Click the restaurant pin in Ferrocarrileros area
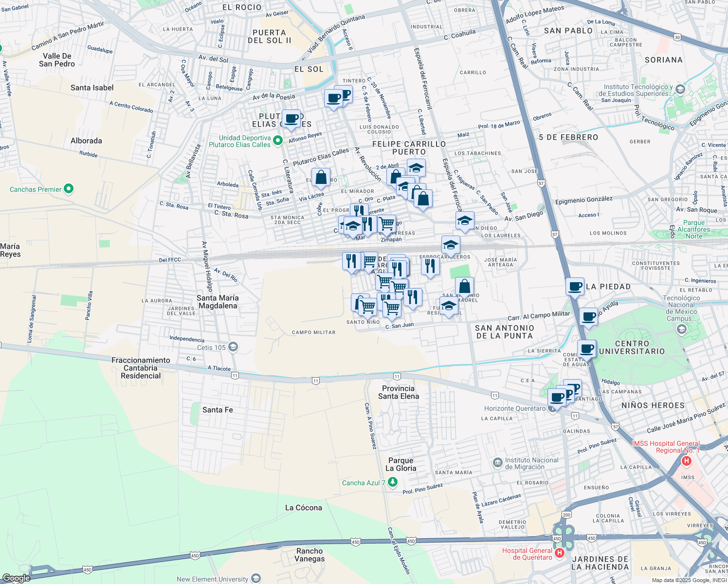The height and width of the screenshot is (584, 728). pyautogui.click(x=430, y=265)
